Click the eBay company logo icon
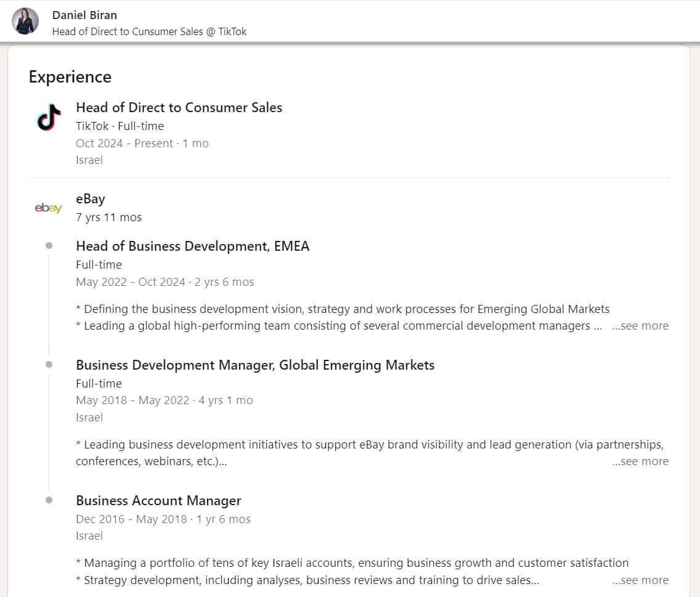This screenshot has width=700, height=597. 48,208
